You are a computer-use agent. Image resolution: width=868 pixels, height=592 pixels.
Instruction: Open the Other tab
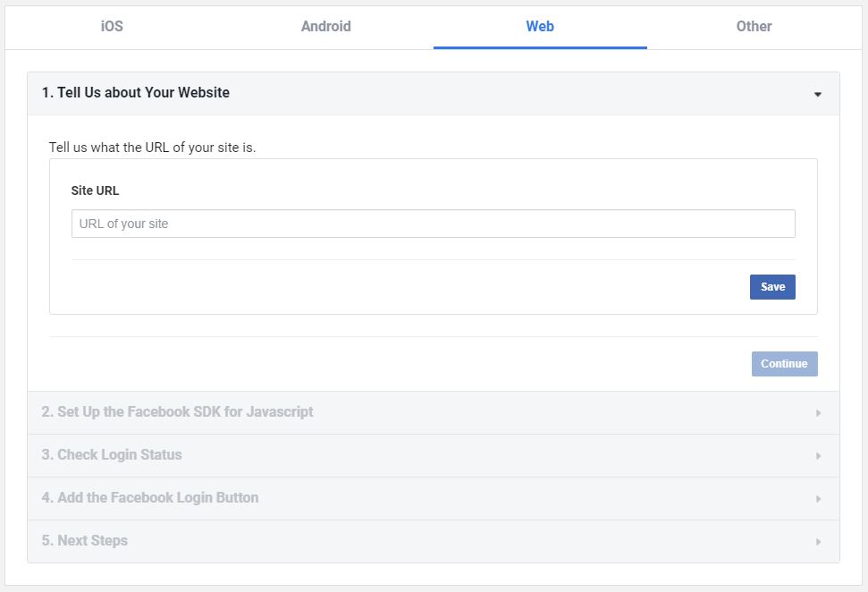tap(754, 27)
